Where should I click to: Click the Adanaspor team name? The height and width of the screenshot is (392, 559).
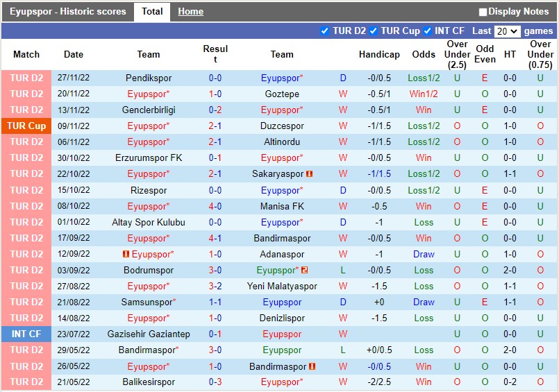282,254
